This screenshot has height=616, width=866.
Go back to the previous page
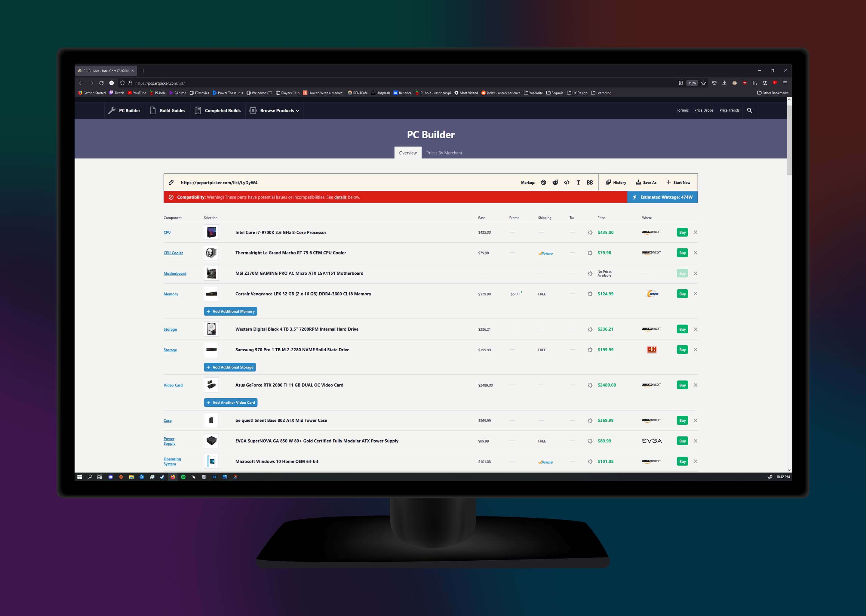pyautogui.click(x=81, y=83)
